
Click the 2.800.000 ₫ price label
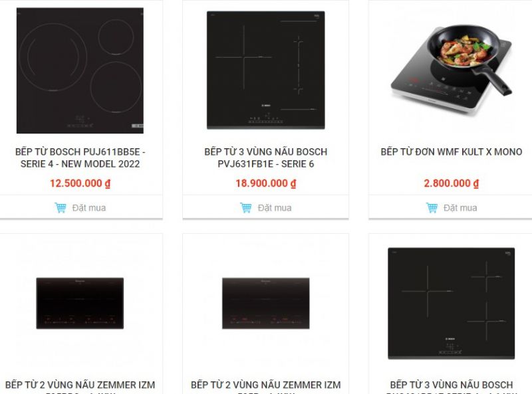coord(452,183)
